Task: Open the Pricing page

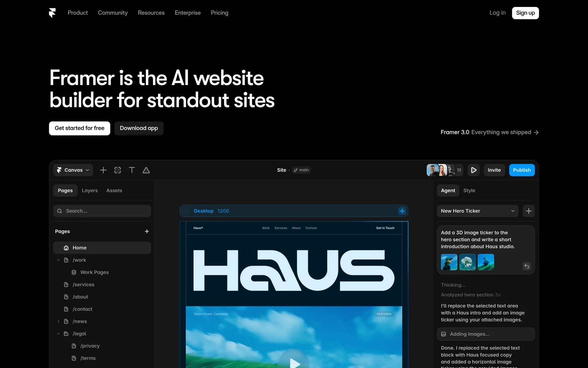Action: click(219, 13)
